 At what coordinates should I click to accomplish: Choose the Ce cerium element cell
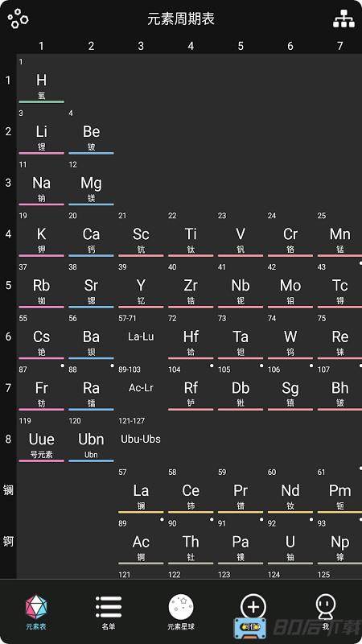click(x=191, y=490)
